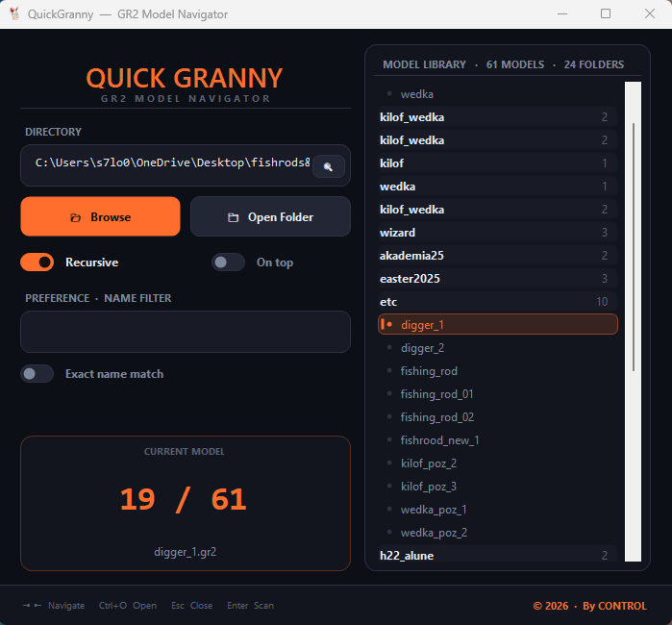Click the Open Folder button
672x625 pixels.
tap(270, 216)
